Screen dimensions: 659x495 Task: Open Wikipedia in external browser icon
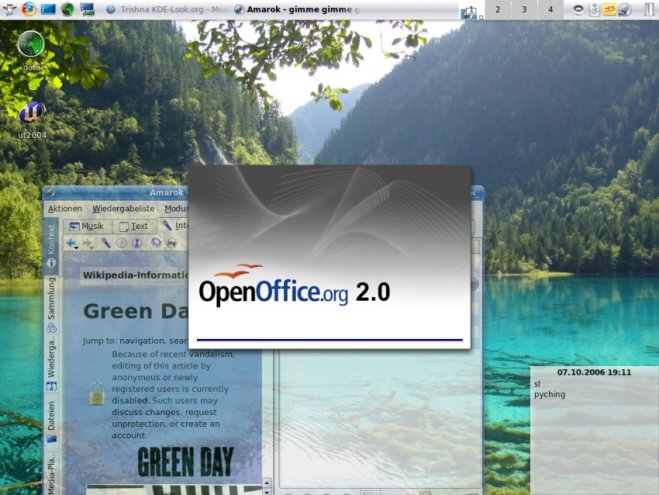pyautogui.click(x=156, y=243)
